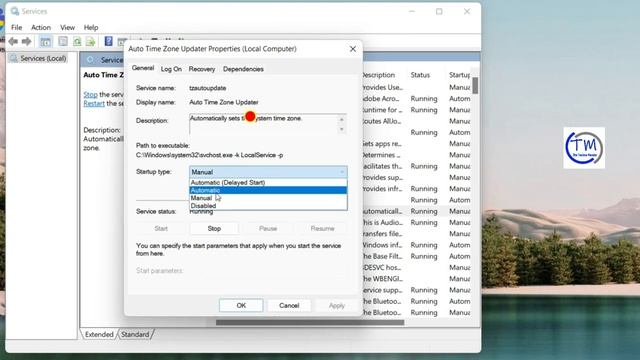Open the View menu
The image size is (640, 360).
click(67, 27)
